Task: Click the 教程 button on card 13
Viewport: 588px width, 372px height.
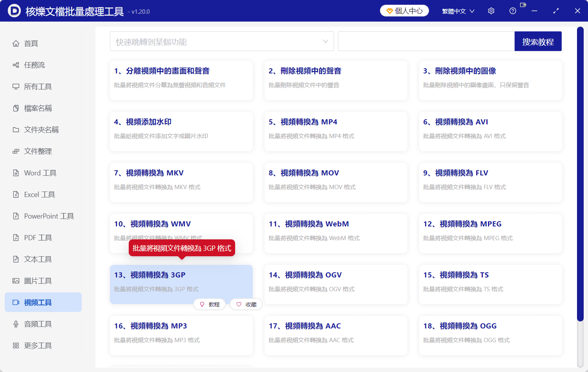Action: [210, 304]
